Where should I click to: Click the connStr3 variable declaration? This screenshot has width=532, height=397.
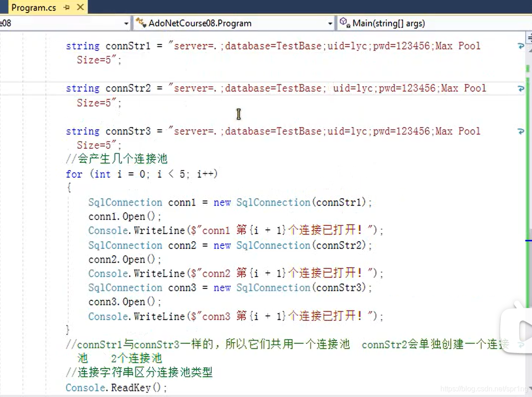click(128, 131)
